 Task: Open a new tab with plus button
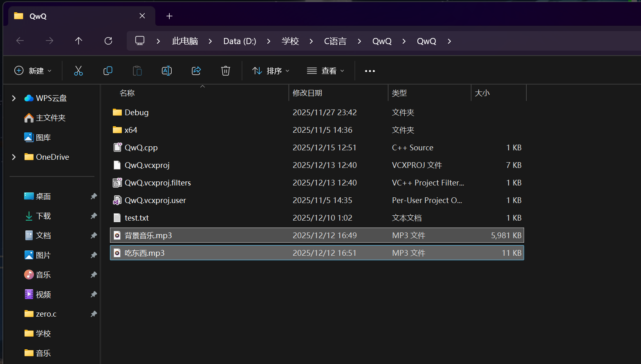169,16
